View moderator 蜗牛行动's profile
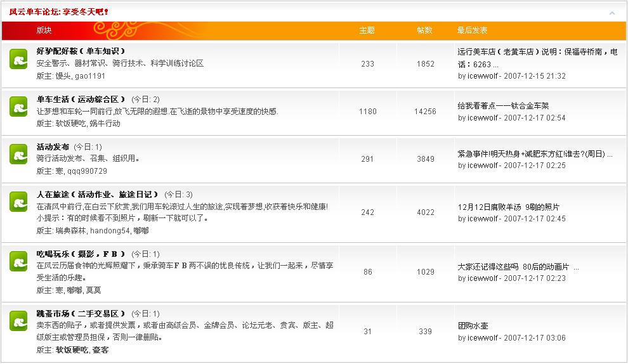Image resolution: width=628 pixels, height=364 pixels. click(x=104, y=124)
